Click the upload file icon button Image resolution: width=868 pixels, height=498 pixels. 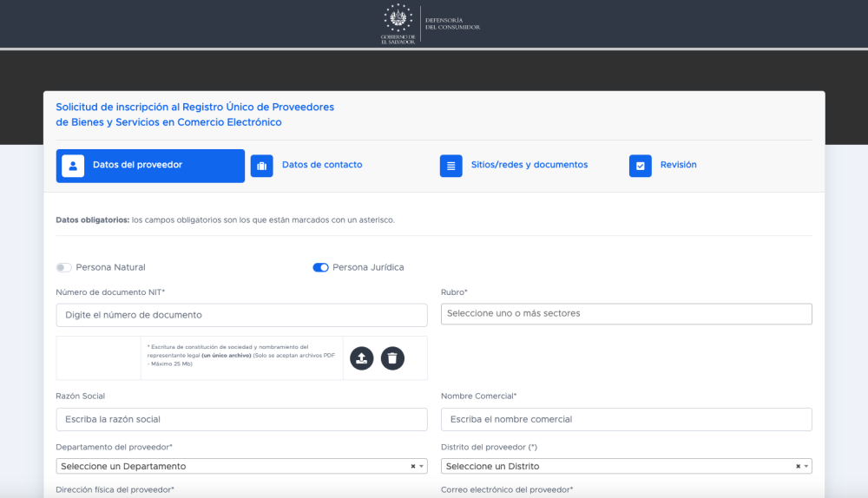pos(361,357)
